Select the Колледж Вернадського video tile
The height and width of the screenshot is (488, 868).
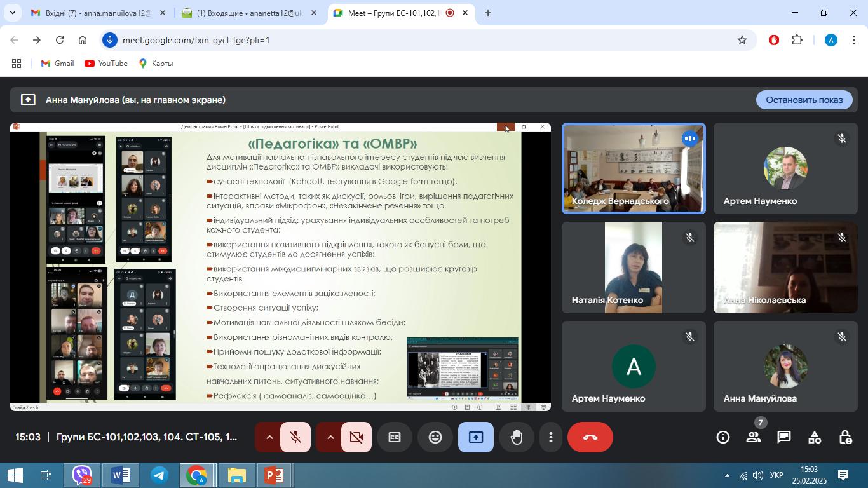point(634,168)
